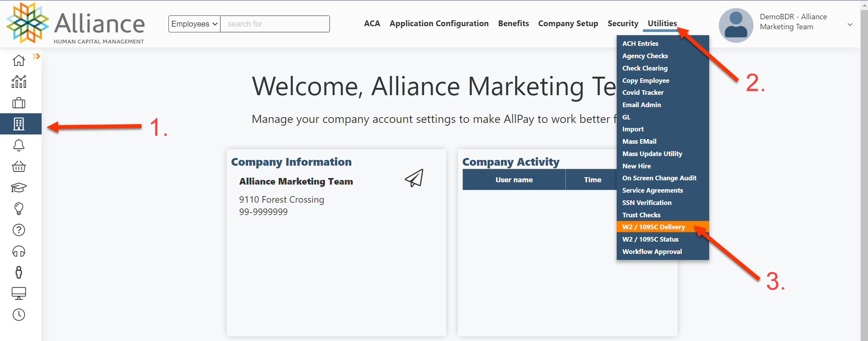Click the '99-9999999' tax ID text

[263, 212]
